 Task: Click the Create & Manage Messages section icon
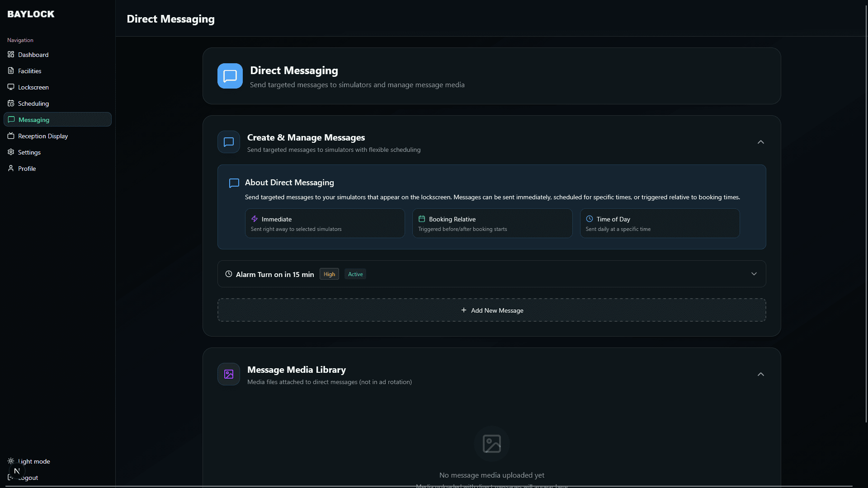[x=229, y=142]
